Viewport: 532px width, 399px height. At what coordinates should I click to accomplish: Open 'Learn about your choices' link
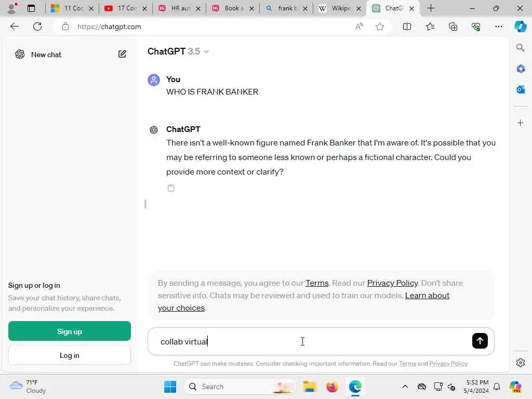coord(427,296)
